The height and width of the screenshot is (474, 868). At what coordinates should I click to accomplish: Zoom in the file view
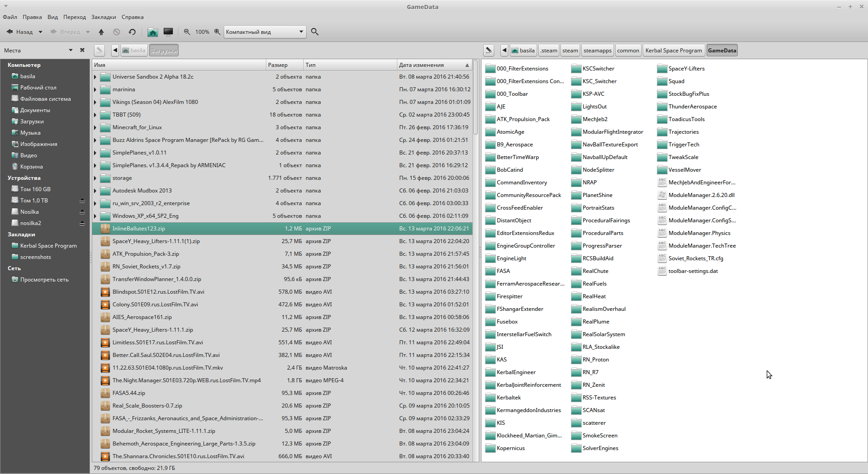point(217,32)
